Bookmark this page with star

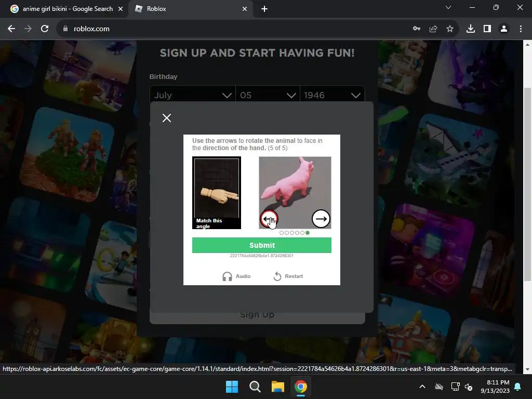coord(450,29)
